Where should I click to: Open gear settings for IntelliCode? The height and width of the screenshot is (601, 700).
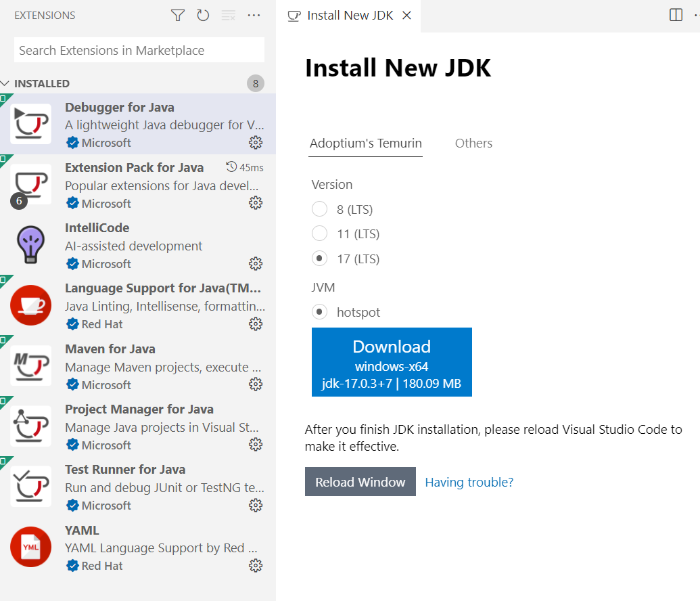256,264
